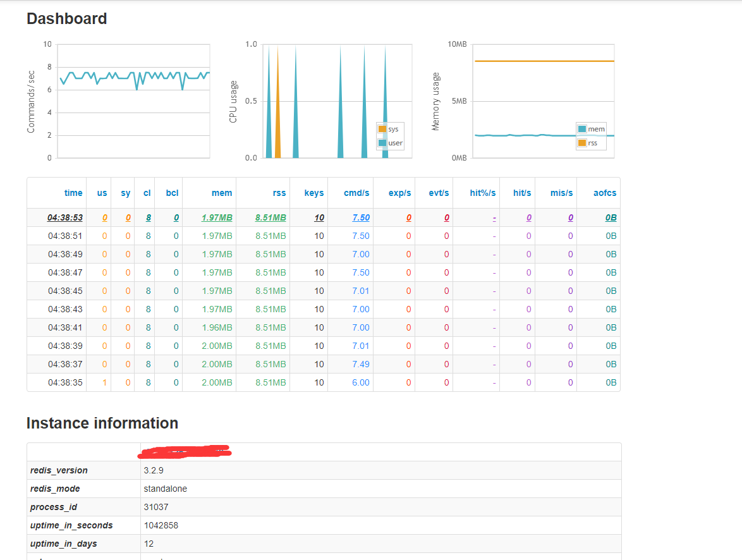The height and width of the screenshot is (560, 742).
Task: Click the rss column header
Action: (x=279, y=193)
